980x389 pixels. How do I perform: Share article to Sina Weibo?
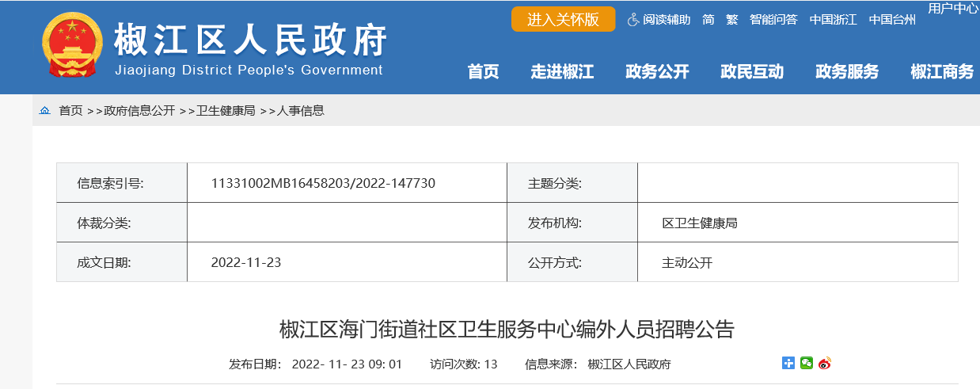(x=825, y=364)
